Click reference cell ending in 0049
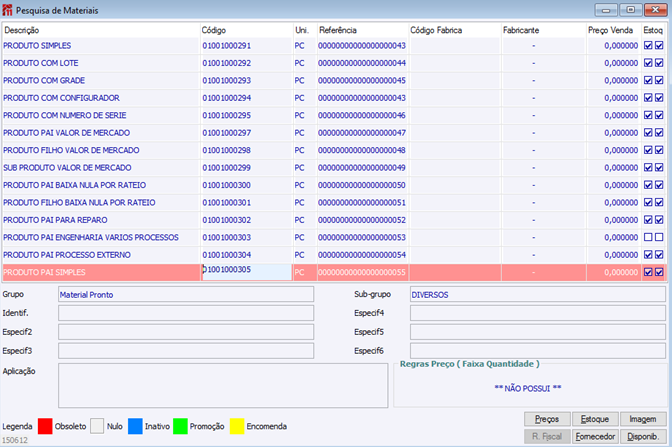The width and height of the screenshot is (672, 447). (362, 168)
